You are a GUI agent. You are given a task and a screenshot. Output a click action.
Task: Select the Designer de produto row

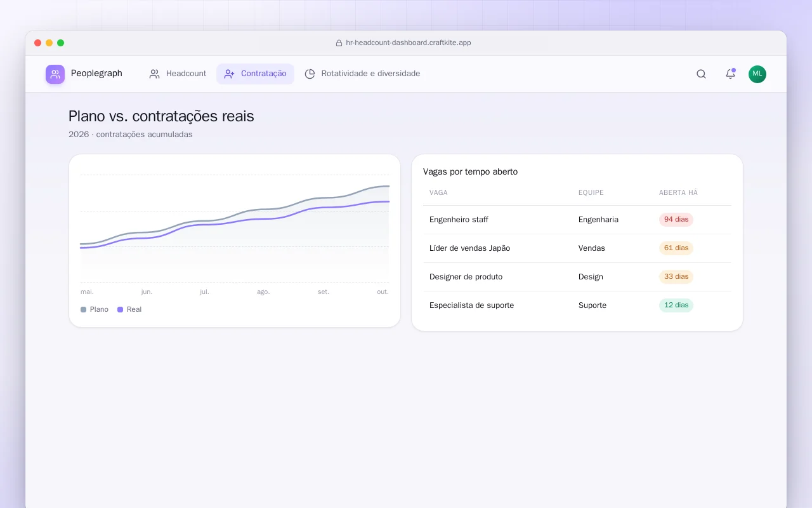[577, 277]
